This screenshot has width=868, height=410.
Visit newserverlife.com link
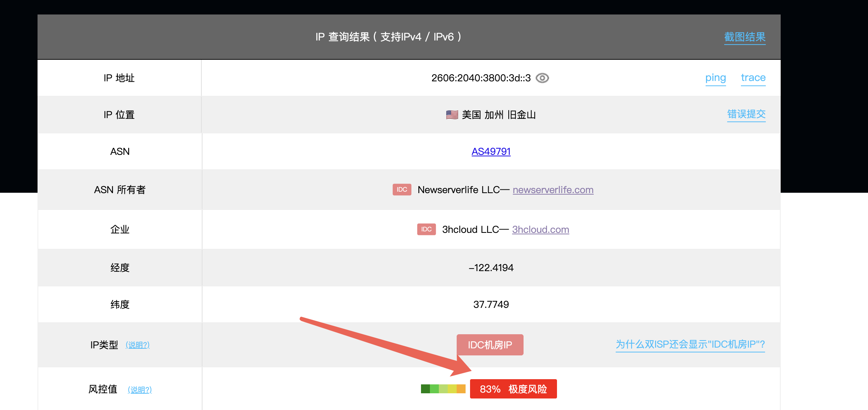pyautogui.click(x=553, y=190)
